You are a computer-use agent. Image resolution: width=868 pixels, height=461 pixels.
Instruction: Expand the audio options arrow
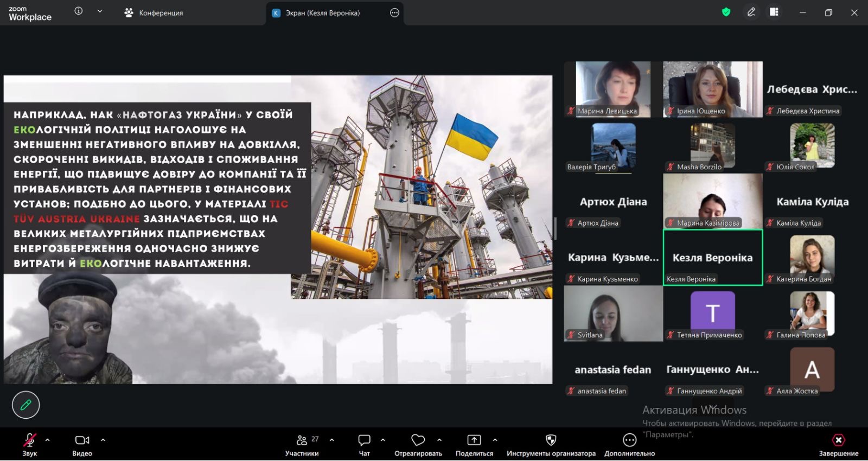point(48,440)
